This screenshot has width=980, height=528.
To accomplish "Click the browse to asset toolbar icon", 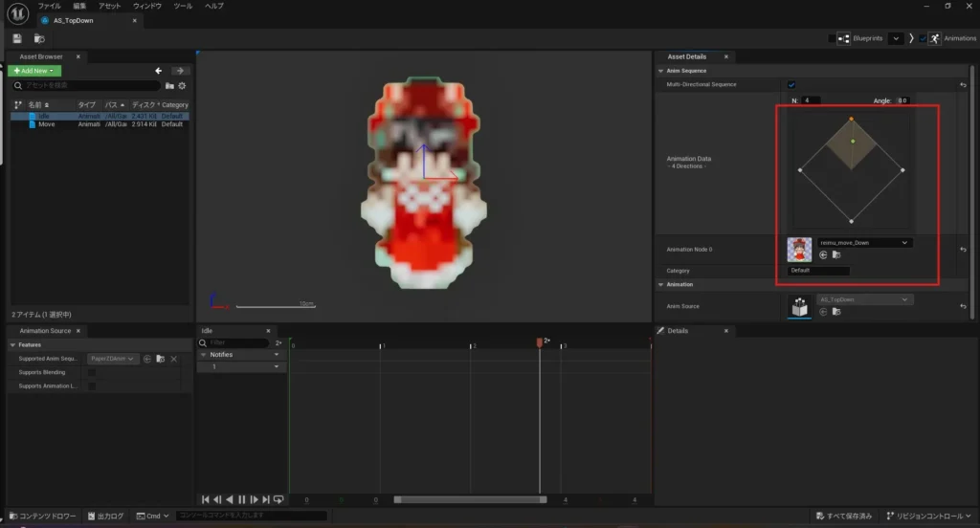I will pos(39,39).
